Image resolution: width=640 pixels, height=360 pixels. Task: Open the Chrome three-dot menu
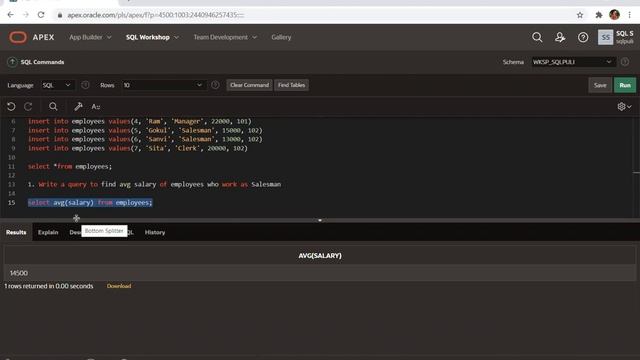click(630, 15)
